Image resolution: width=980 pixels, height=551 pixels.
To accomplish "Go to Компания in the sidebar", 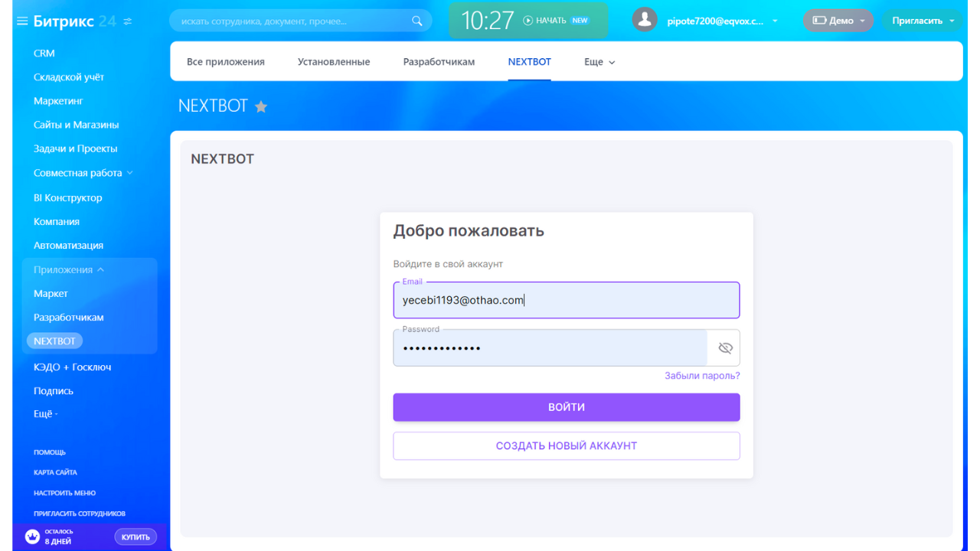I will tap(57, 222).
